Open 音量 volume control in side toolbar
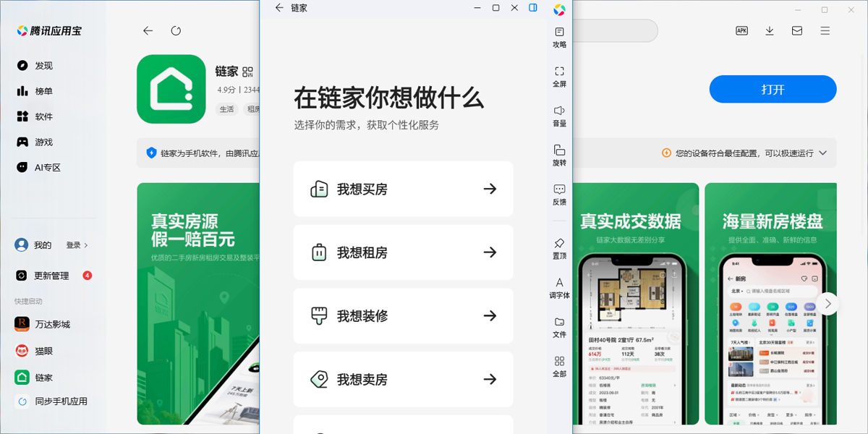Viewport: 868px width, 434px height. tap(559, 116)
